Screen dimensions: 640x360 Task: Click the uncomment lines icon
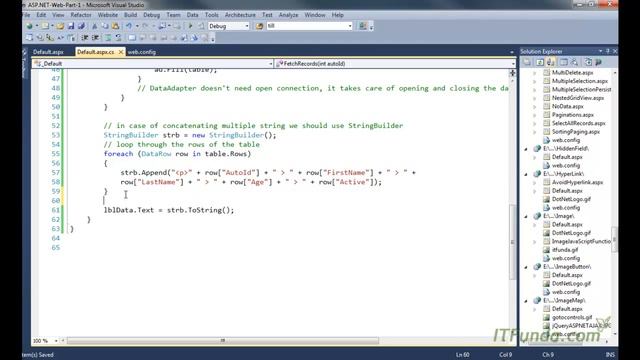[118, 38]
